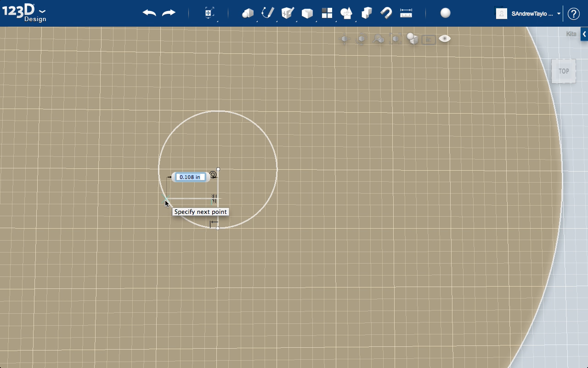588x368 pixels.
Task: Open the SAndrewTaylo account dropdown
Action: (536, 14)
